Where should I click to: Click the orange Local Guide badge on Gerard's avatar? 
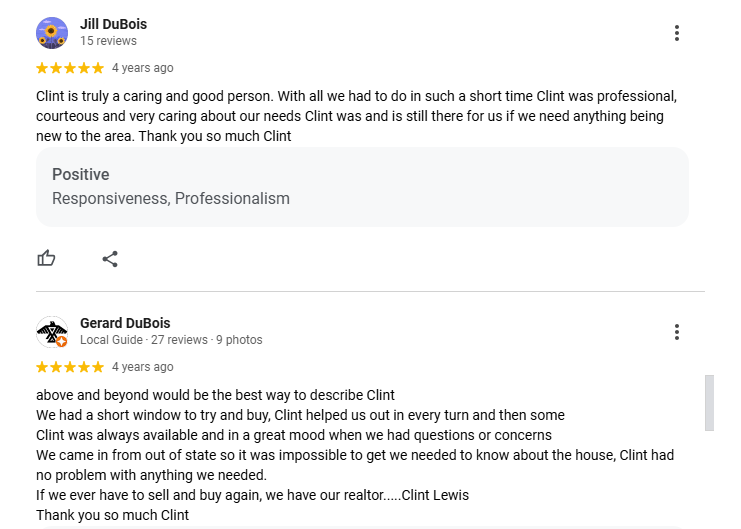click(62, 341)
